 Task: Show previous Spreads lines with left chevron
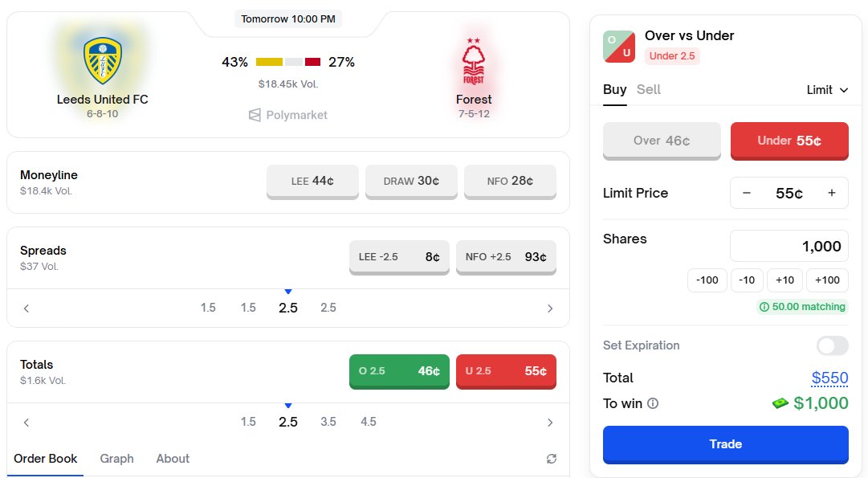click(26, 308)
